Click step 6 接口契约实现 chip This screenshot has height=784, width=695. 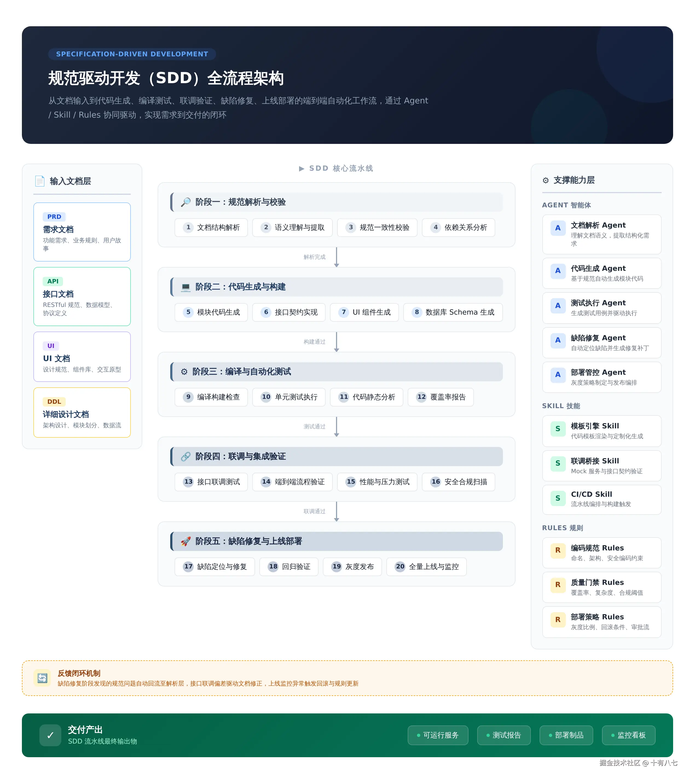(289, 312)
